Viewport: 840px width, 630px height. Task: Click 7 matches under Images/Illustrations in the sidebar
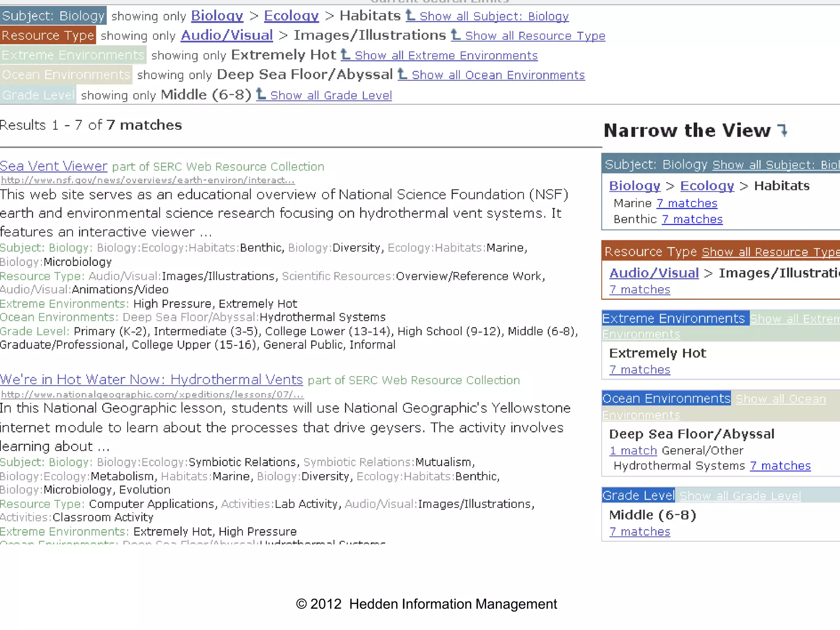(x=640, y=290)
